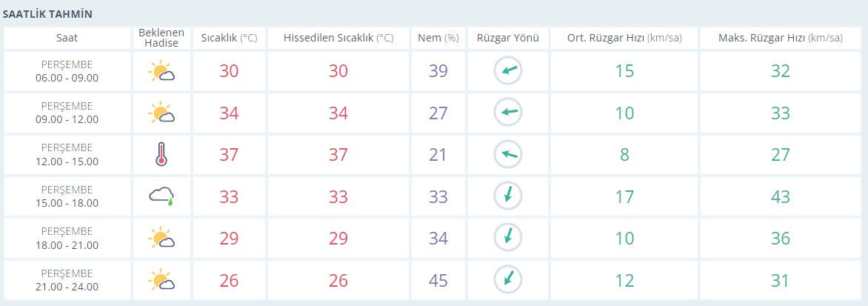
Task: Click the partly sunny icon for 18.00 - 21.00
Action: point(161,238)
